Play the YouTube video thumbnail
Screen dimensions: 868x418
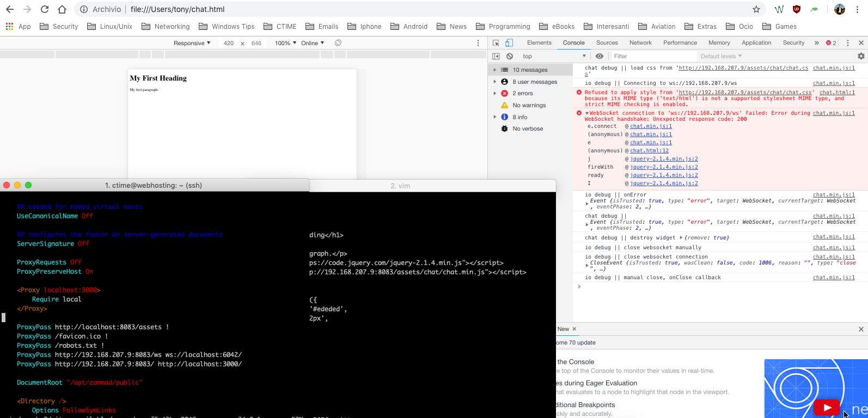[827, 407]
